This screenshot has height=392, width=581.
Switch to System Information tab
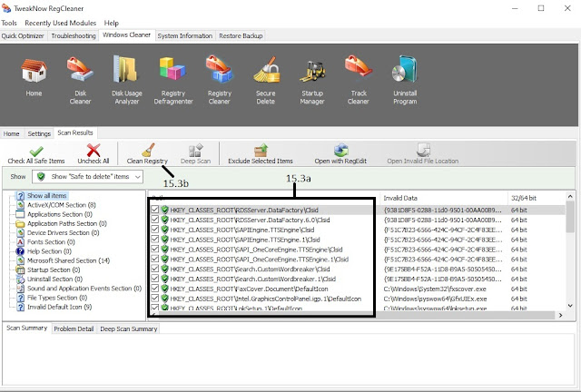pyautogui.click(x=185, y=36)
